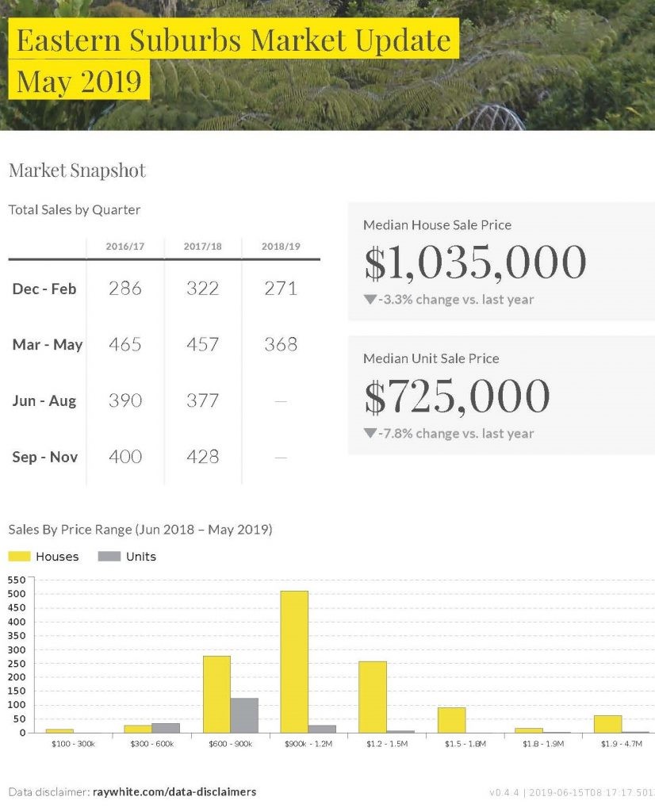Click the yellow Houses legend swatch
The width and height of the screenshot is (655, 812).
click(x=19, y=557)
